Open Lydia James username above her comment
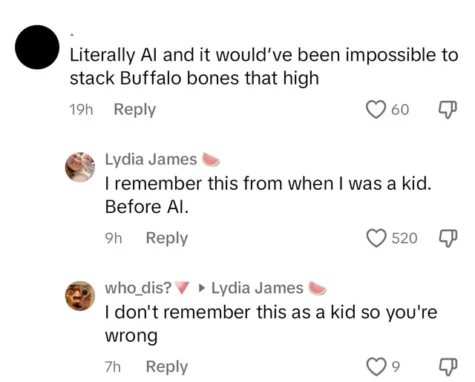Image resolution: width=475 pixels, height=382 pixels. click(151, 159)
